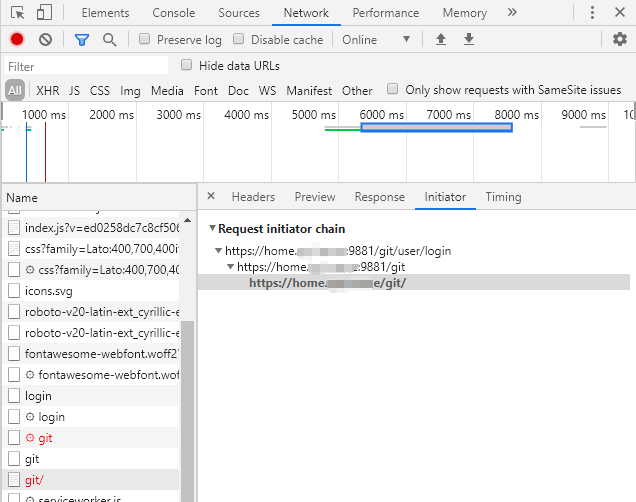The image size is (636, 502).
Task: Click the selected range in timeline overview
Action: coord(436,128)
